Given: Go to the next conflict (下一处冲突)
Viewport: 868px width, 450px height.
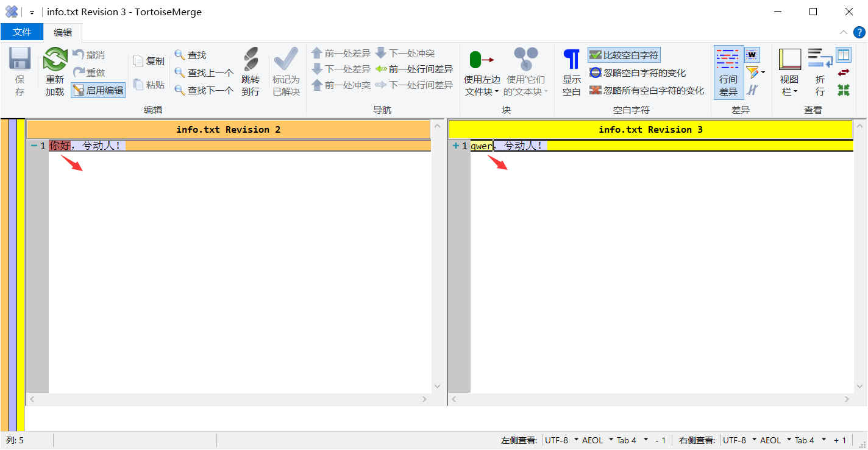Looking at the screenshot, I should point(405,54).
